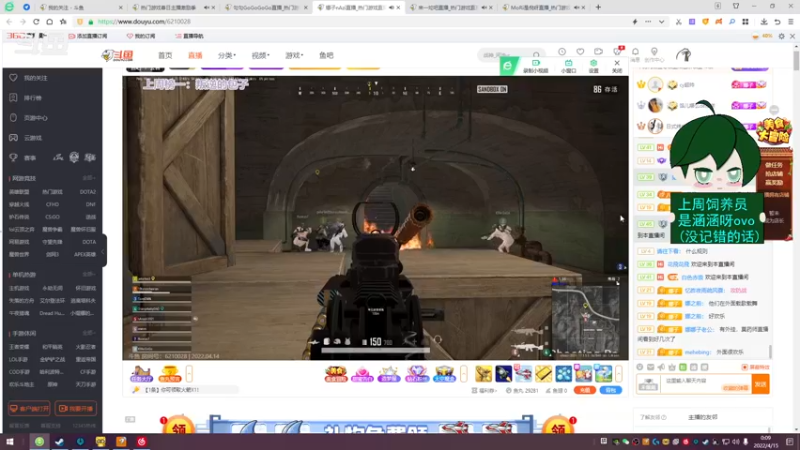Switch to the GoGoGoGo stream tab
Image resolution: width=800 pixels, height=450 pixels.
pyautogui.click(x=265, y=7)
